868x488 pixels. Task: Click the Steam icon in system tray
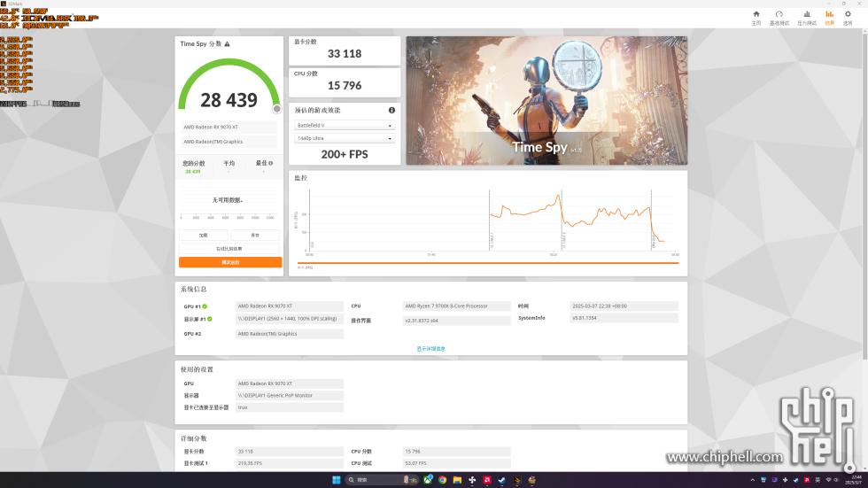coord(796,480)
